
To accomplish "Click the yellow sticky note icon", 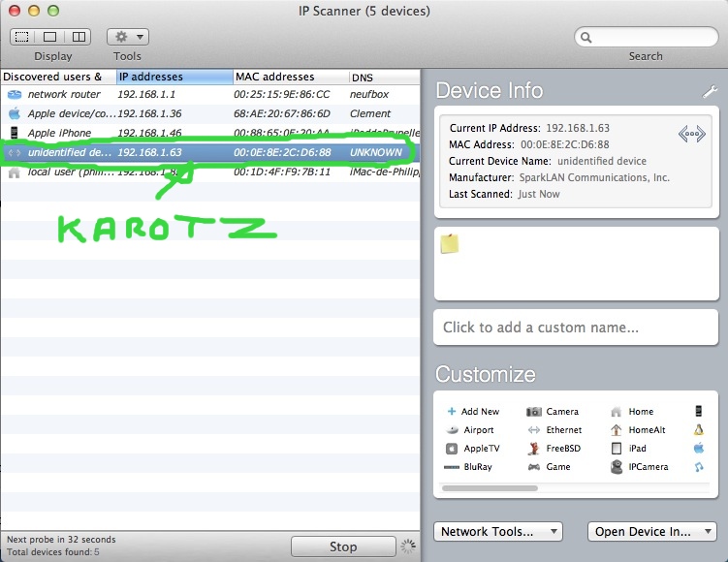I will point(450,244).
